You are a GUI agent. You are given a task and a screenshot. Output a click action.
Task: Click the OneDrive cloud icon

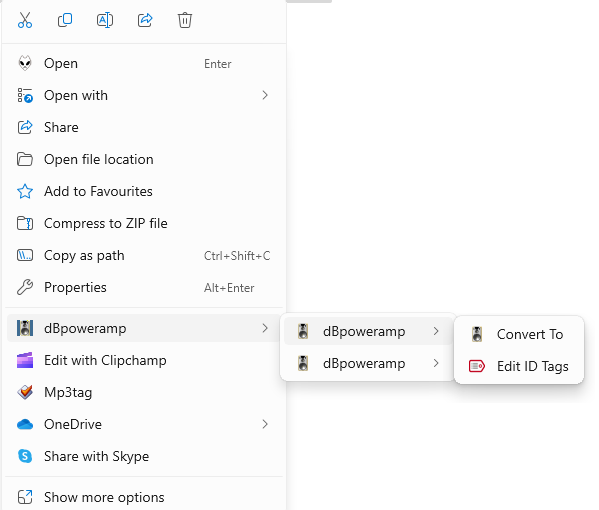click(25, 424)
